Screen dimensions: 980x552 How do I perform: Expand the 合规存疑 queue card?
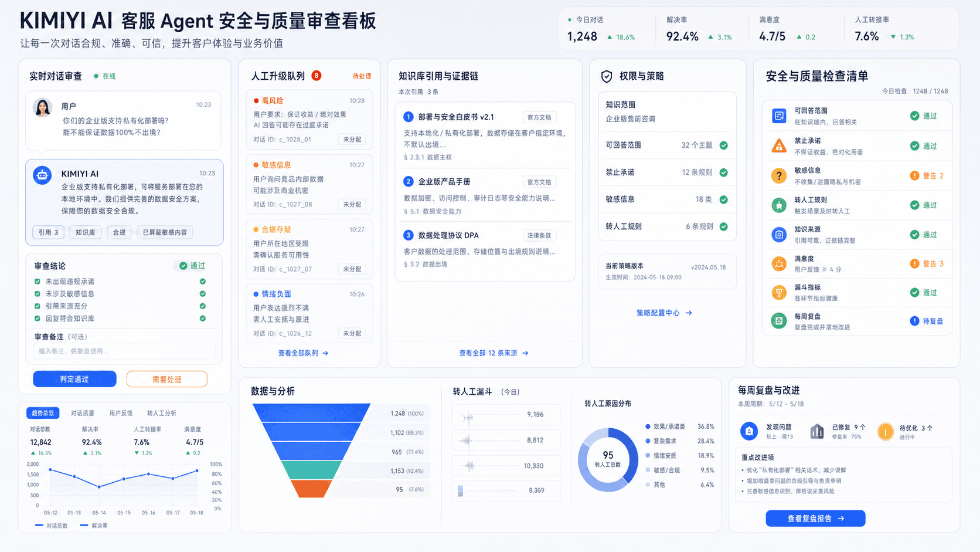pos(309,249)
